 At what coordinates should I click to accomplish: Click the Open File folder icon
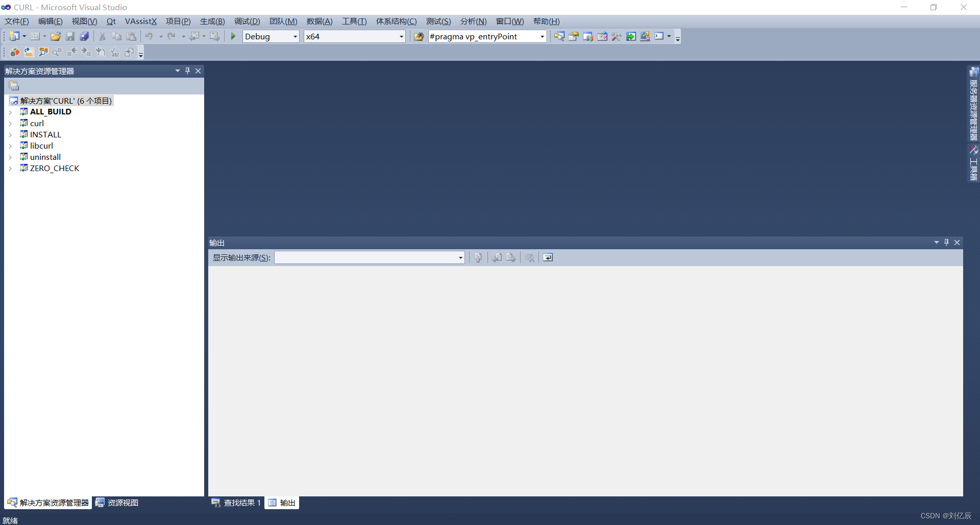(x=56, y=36)
